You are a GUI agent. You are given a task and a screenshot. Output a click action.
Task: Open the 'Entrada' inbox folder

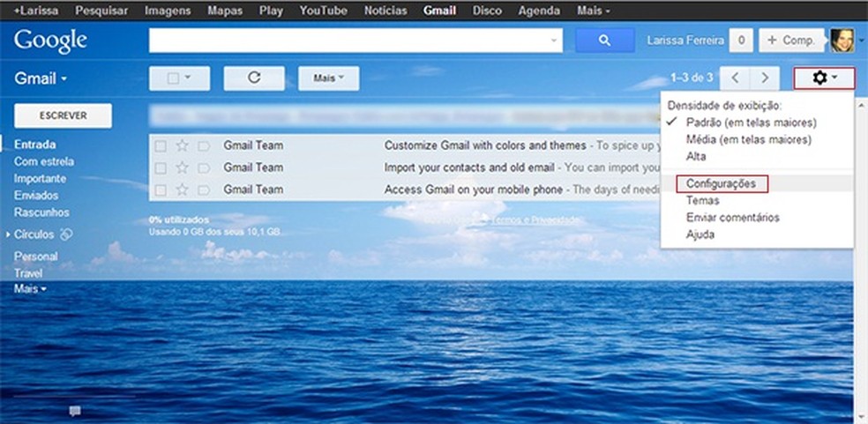point(35,145)
